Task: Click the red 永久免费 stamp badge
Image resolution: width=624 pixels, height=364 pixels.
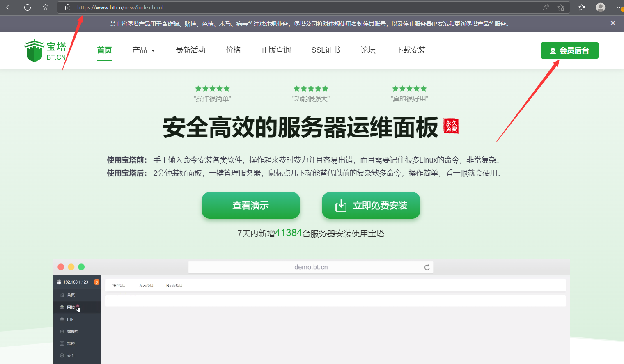Action: click(x=451, y=126)
